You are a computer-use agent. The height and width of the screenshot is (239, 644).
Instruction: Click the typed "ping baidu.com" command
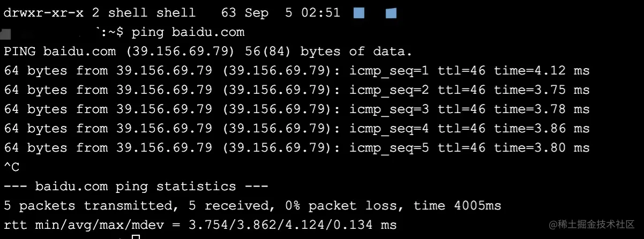[x=188, y=32]
